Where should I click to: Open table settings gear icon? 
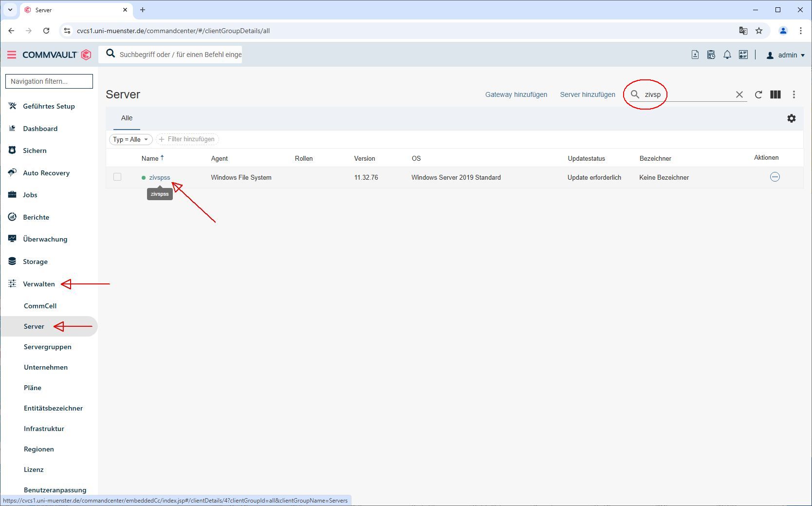[x=791, y=118]
